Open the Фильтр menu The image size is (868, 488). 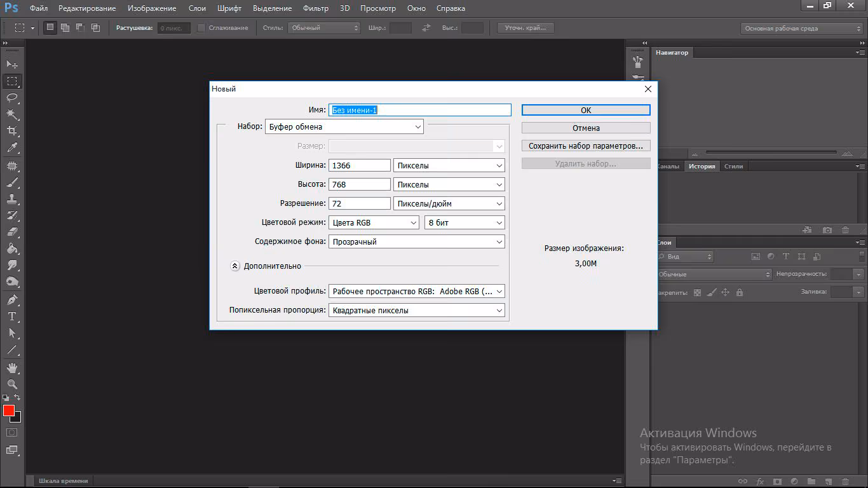click(x=316, y=8)
